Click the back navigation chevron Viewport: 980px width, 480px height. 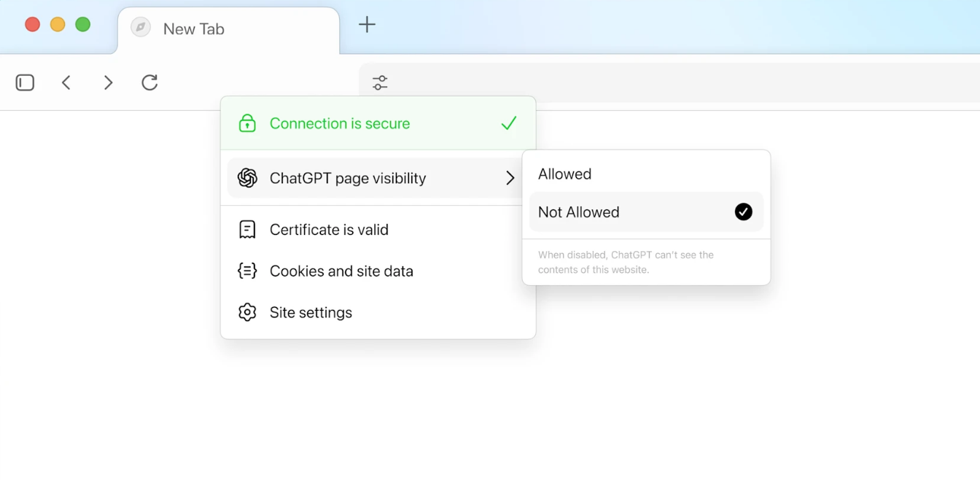point(66,82)
